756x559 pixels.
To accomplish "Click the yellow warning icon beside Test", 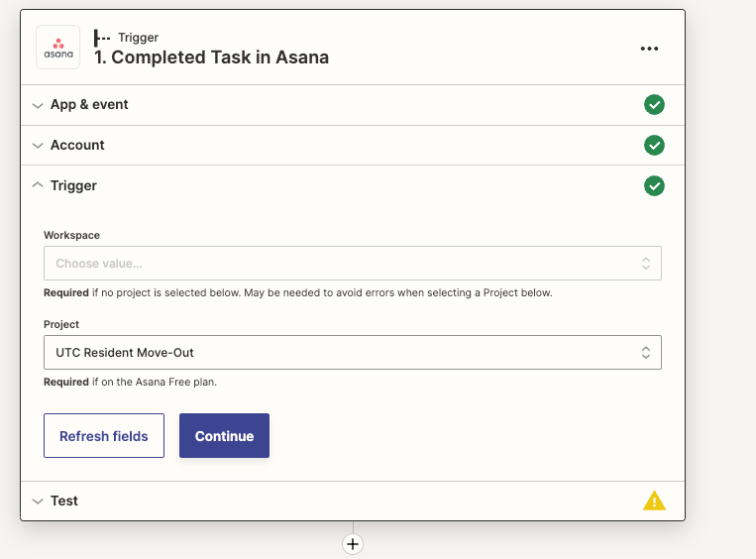I will [654, 501].
